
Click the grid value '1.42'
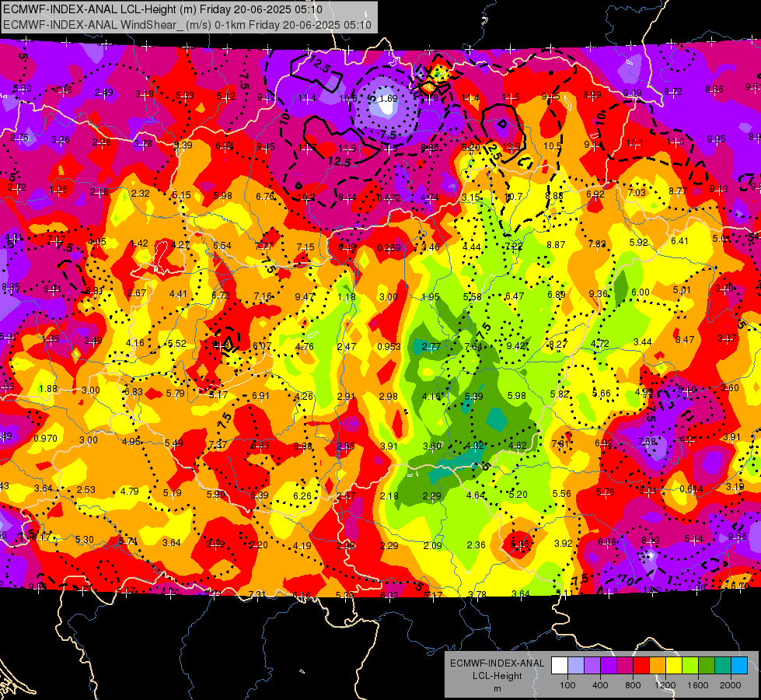pos(139,243)
